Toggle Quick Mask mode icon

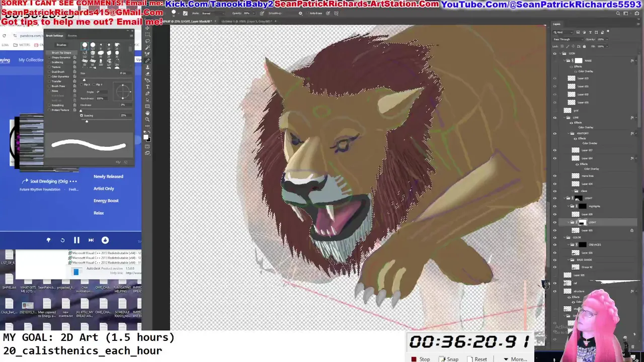point(148,147)
